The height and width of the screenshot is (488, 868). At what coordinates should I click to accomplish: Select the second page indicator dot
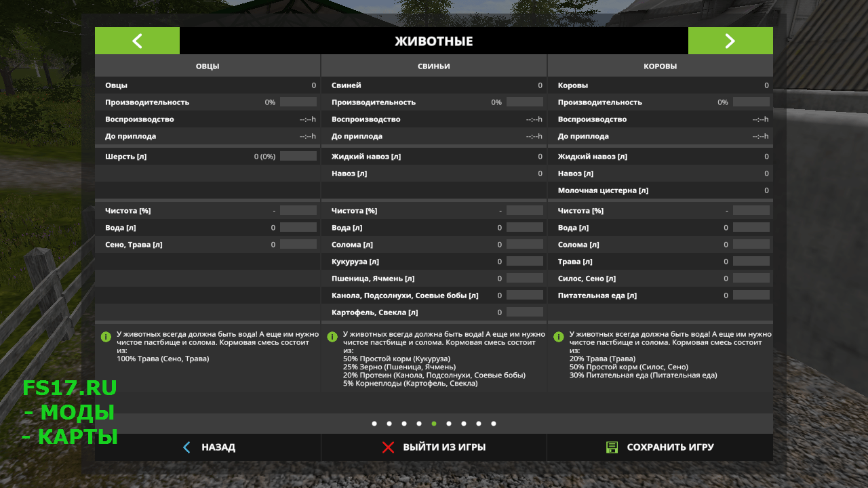coord(389,424)
